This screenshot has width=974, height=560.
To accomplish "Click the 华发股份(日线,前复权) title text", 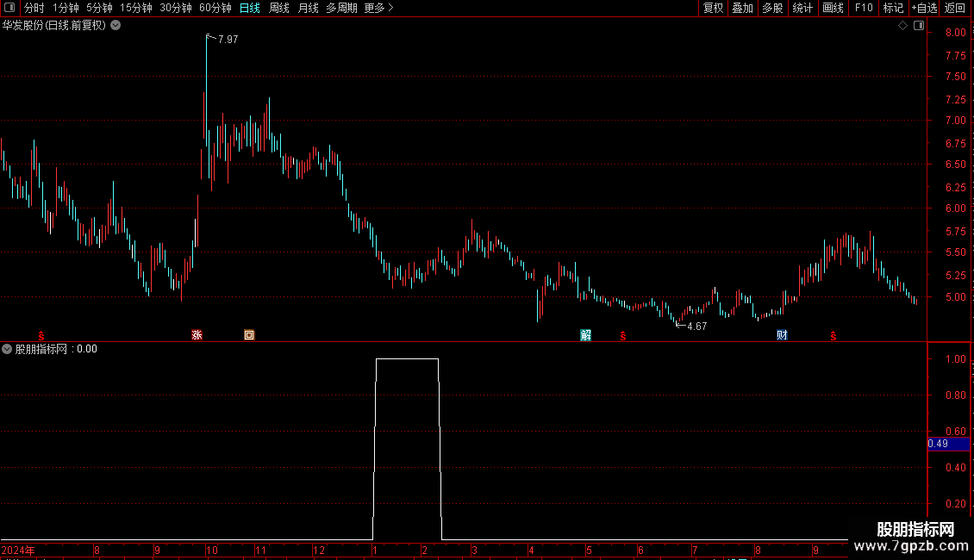I will (x=54, y=26).
